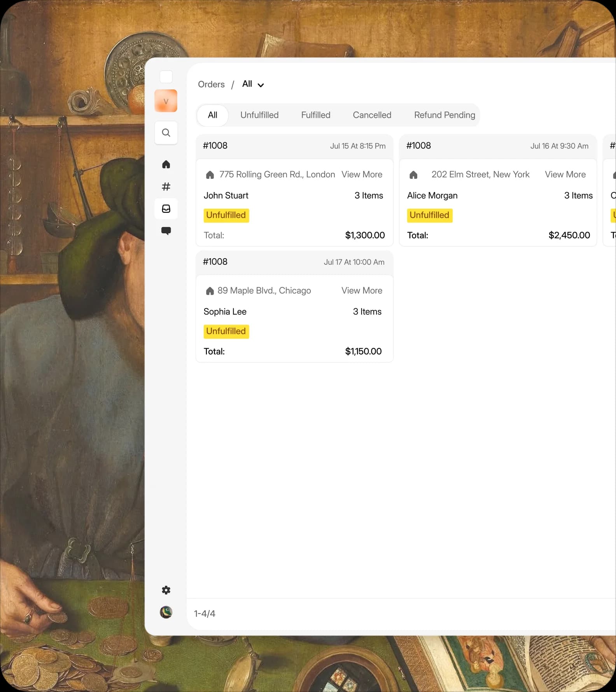616x692 pixels.
Task: Click house icon next to 202 Elm Street
Action: 413,175
